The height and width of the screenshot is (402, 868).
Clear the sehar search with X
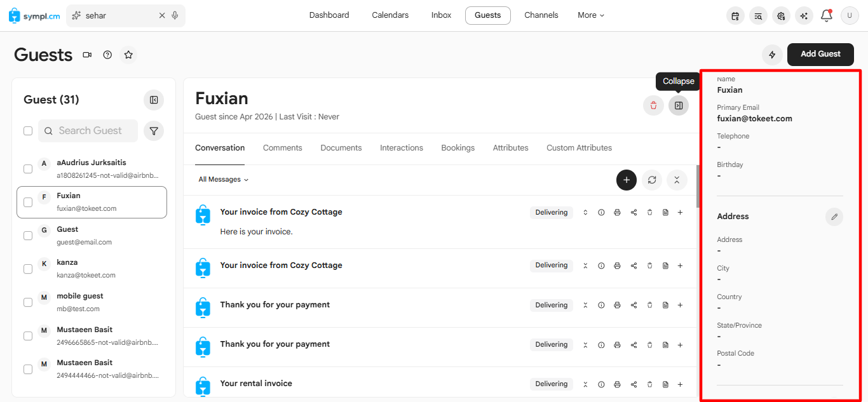pos(162,15)
